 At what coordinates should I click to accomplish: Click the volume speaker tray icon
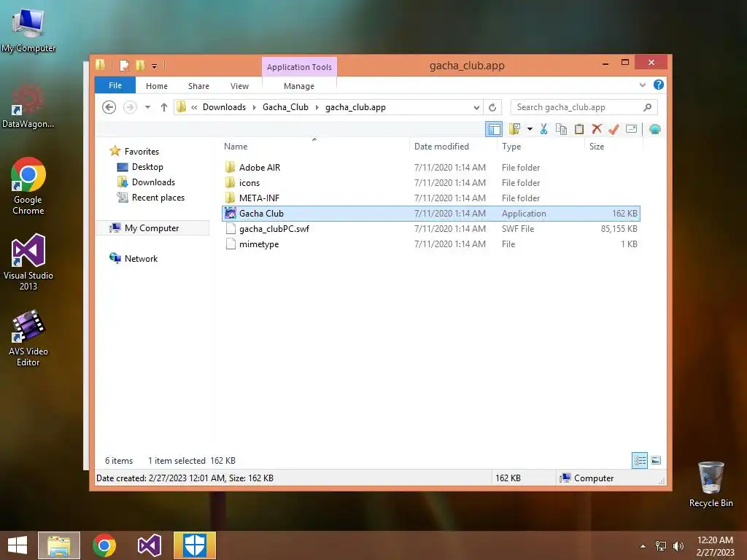pyautogui.click(x=678, y=546)
